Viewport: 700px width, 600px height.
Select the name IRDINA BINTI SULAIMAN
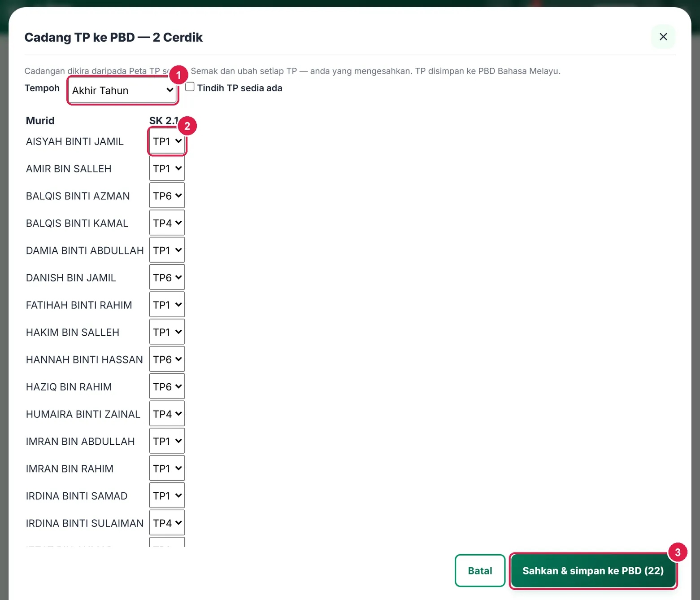[85, 523]
